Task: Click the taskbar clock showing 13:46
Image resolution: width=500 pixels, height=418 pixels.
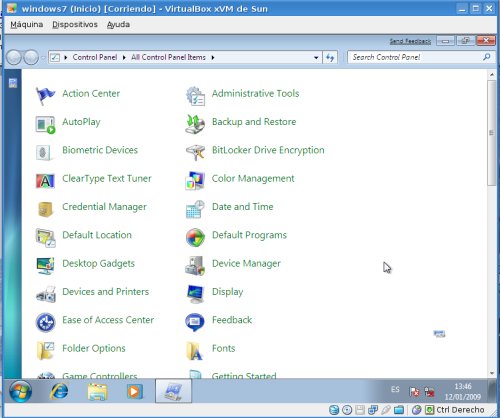Action: tap(463, 391)
